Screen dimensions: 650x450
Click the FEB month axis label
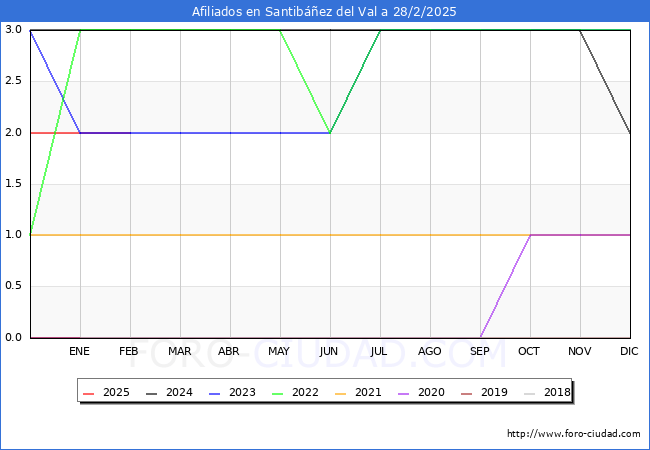point(129,351)
